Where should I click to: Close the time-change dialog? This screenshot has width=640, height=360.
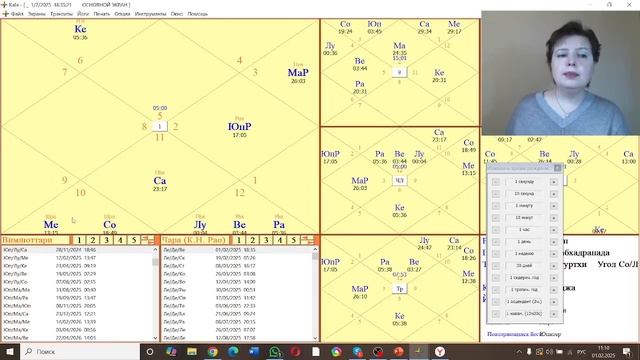pos(558,168)
